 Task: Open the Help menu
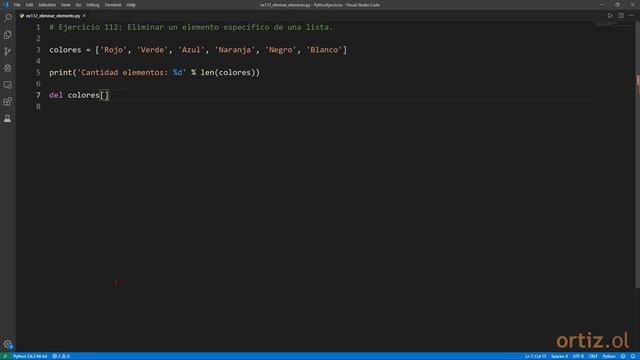131,5
